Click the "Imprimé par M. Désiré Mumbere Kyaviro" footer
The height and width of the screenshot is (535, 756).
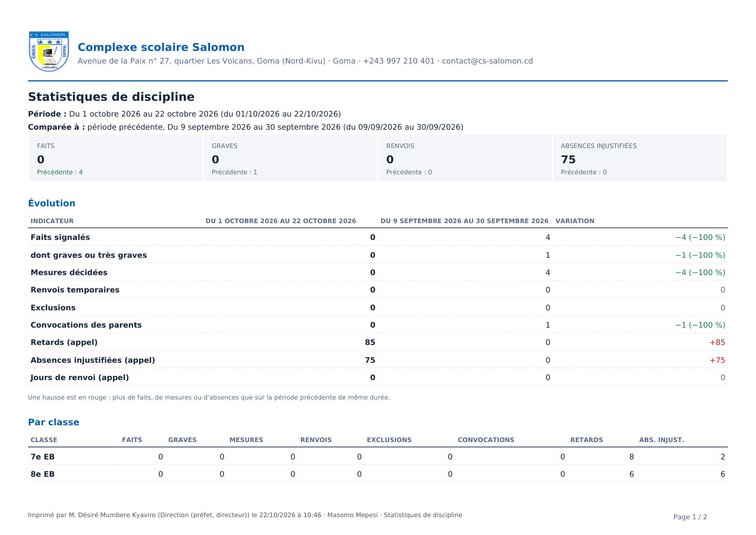(x=245, y=515)
